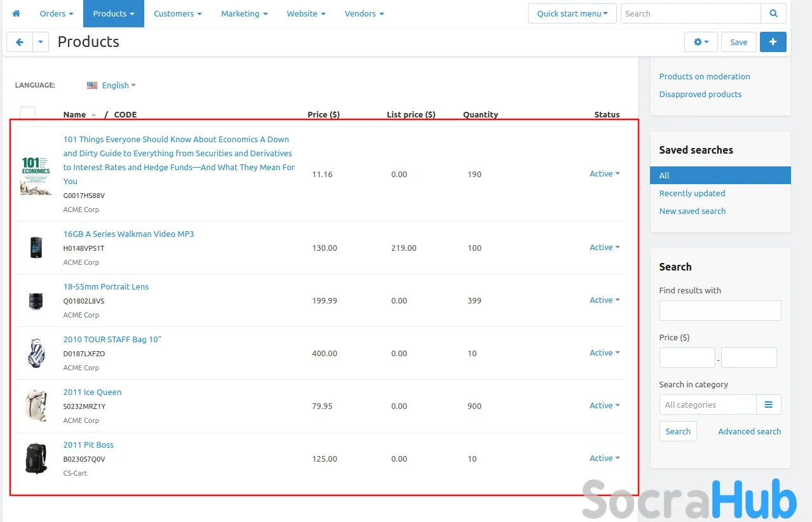Viewport: 812px width, 522px height.
Task: Click the home icon in navbar
Action: click(17, 13)
